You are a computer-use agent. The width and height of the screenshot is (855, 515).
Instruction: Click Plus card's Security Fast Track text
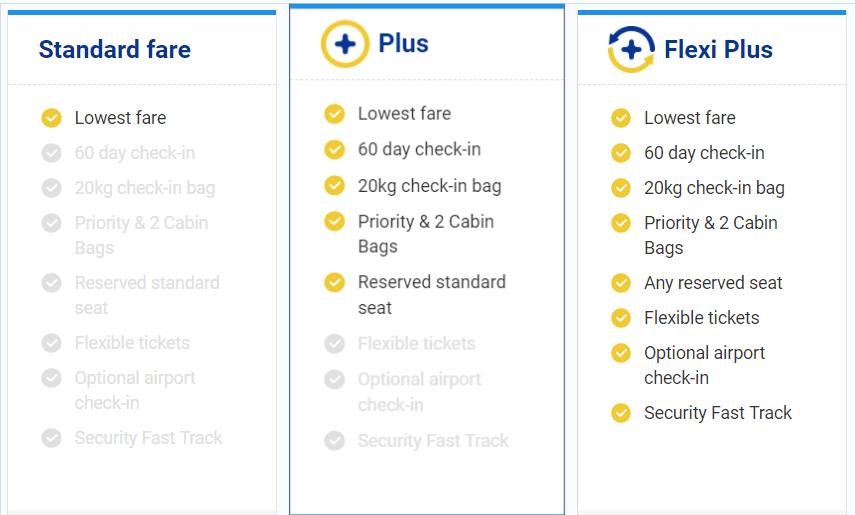coord(433,441)
